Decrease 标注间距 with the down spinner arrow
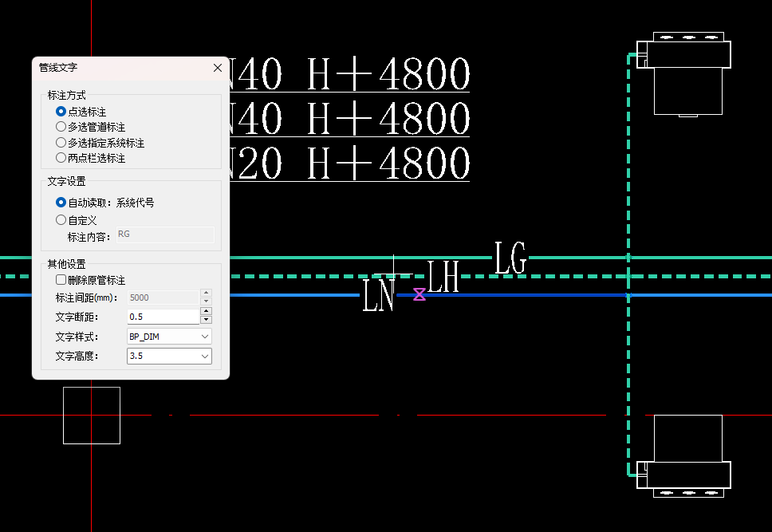Image resolution: width=772 pixels, height=532 pixels. pos(207,301)
